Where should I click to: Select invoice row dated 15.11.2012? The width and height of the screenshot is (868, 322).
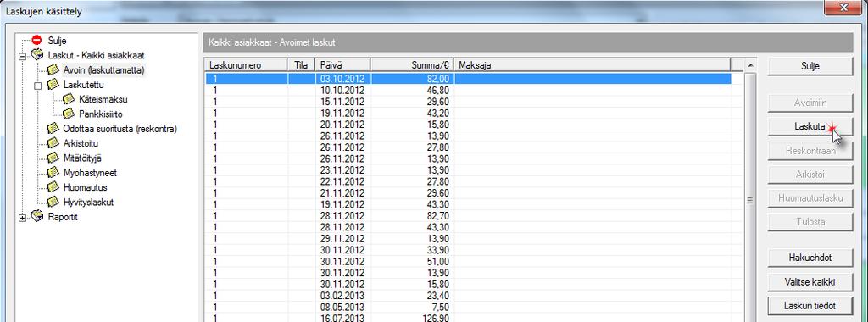[x=468, y=102]
